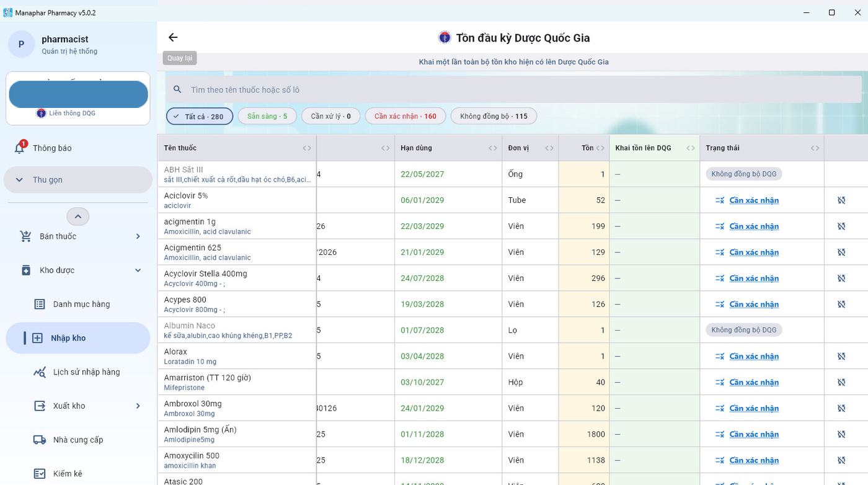
Task: Click the unsync icon on acigmentin 1g row
Action: click(x=841, y=226)
